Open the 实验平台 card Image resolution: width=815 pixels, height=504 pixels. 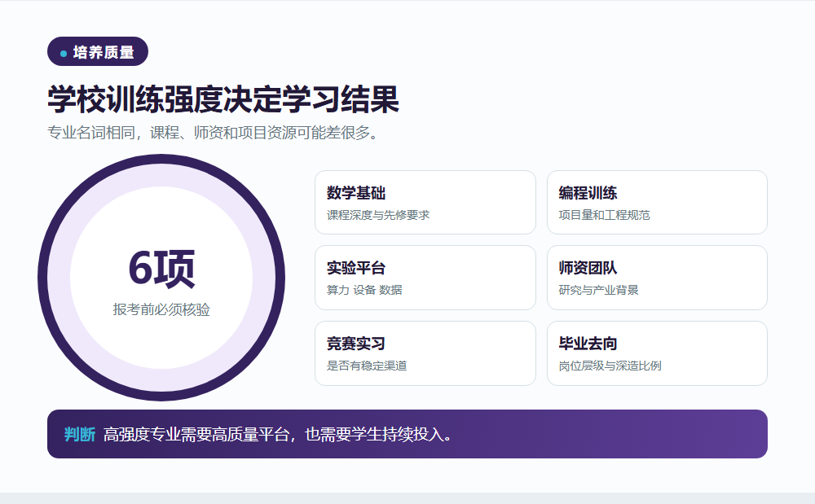coord(425,278)
